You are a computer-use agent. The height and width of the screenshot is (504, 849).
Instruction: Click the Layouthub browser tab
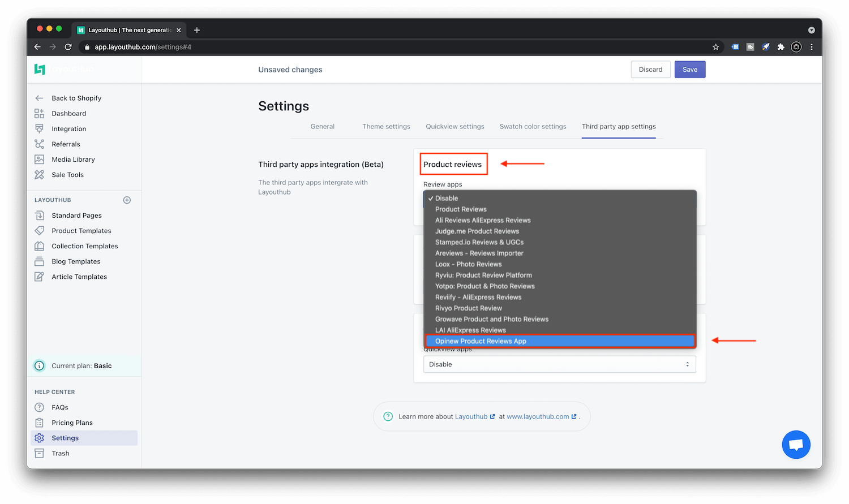tap(129, 30)
